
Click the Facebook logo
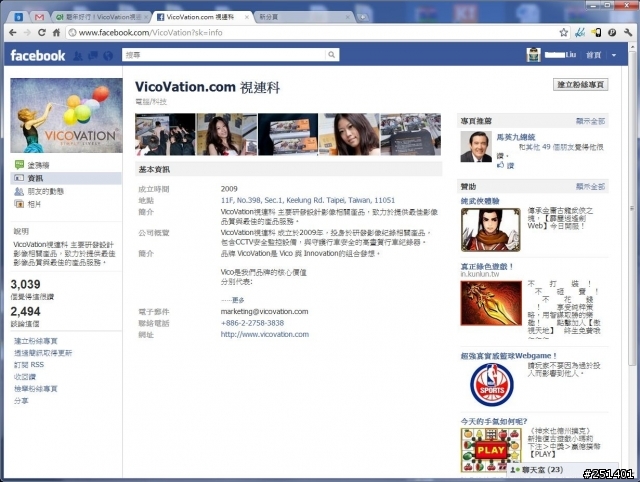[38, 56]
